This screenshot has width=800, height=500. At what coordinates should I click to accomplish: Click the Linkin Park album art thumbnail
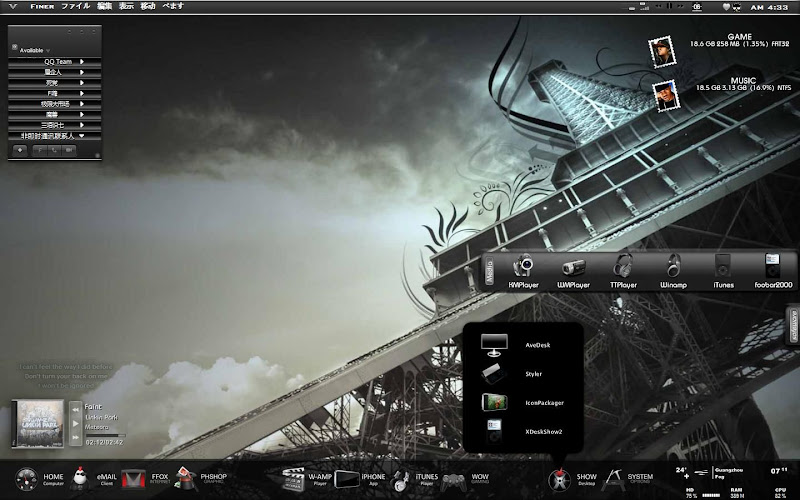[38, 422]
